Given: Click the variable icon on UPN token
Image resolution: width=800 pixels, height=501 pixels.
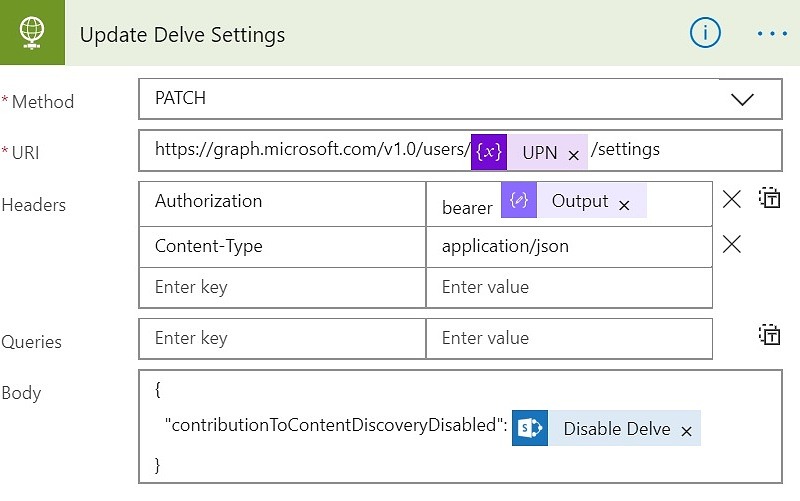Looking at the screenshot, I should pyautogui.click(x=489, y=152).
